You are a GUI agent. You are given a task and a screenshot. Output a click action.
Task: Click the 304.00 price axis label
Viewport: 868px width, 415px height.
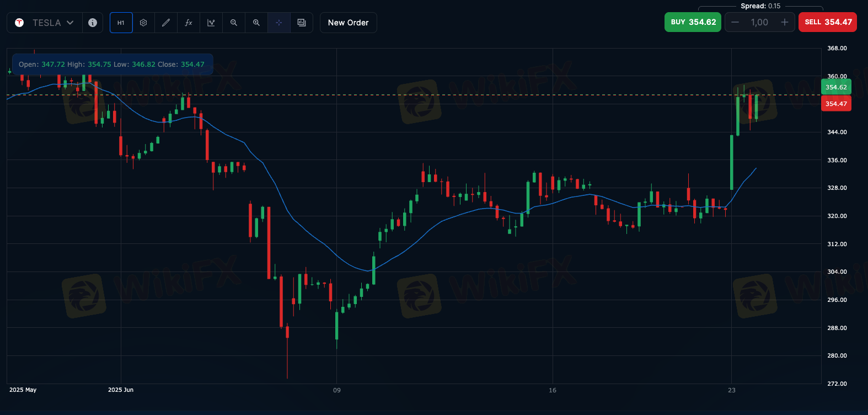coord(837,272)
